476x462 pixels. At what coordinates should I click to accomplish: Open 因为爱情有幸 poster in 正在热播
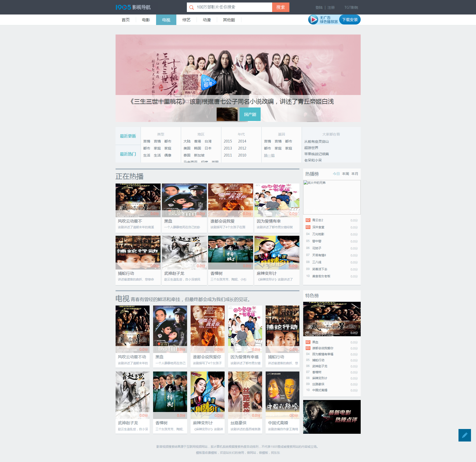(x=277, y=200)
